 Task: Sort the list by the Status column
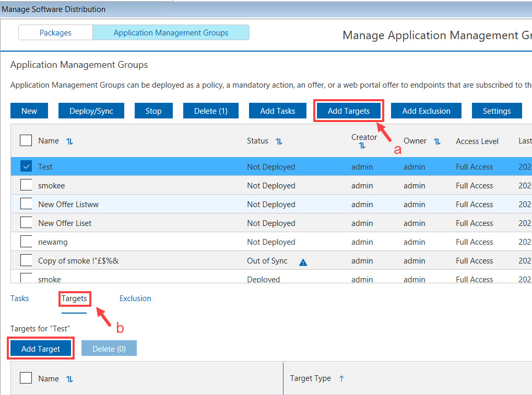(279, 141)
